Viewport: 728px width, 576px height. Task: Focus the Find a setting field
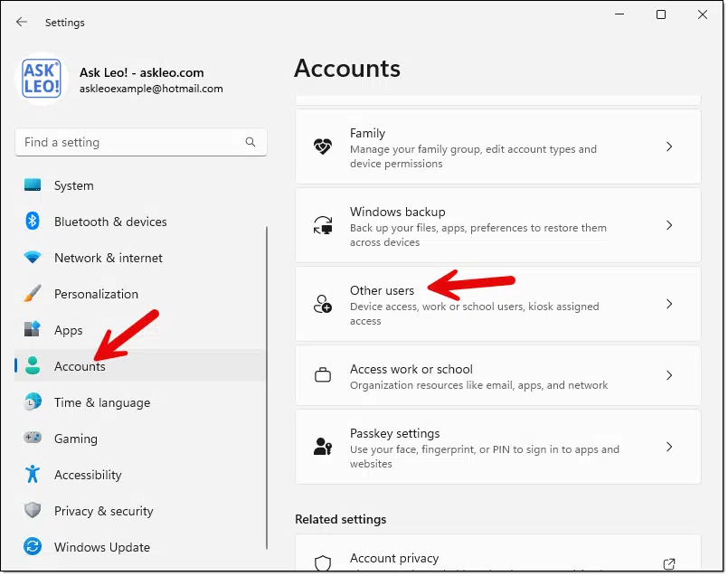[141, 142]
